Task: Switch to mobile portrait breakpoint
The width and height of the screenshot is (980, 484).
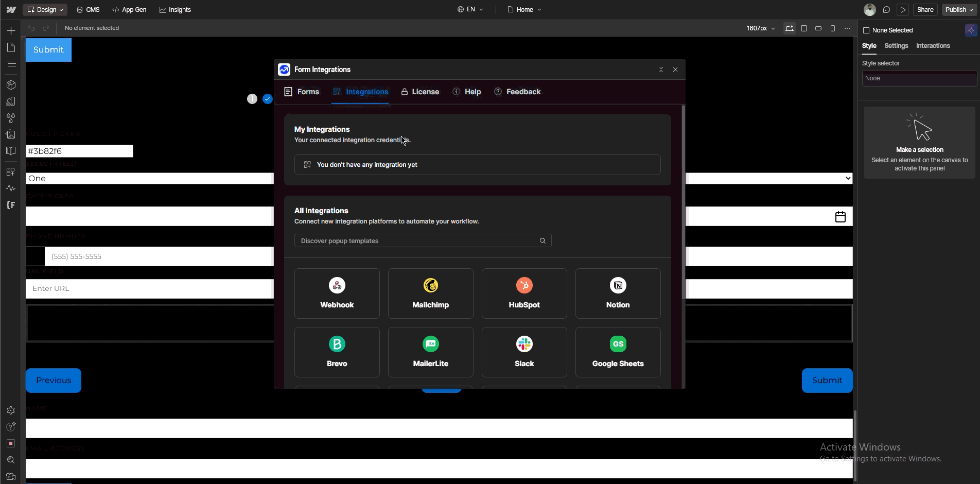Action: [833, 28]
